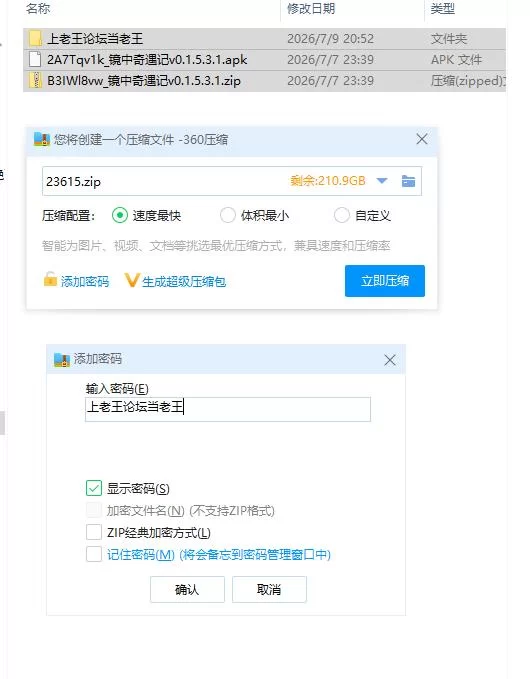The height and width of the screenshot is (679, 530).
Task: Click 剩余:210.9GB free space text
Action: (x=328, y=181)
